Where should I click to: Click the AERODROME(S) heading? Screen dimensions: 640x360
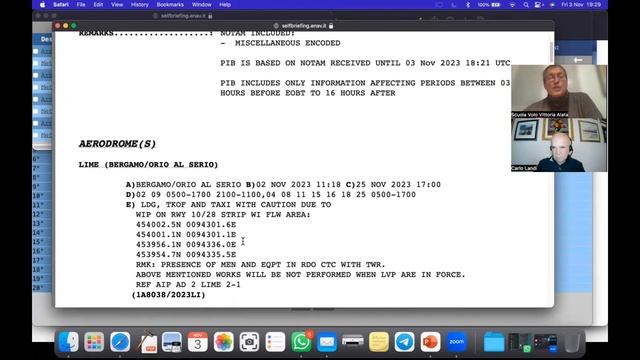coord(118,144)
